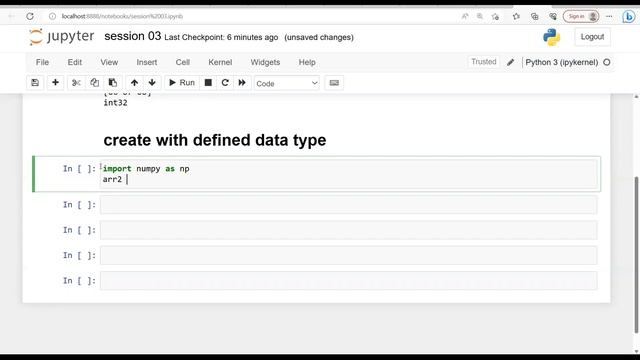Image resolution: width=640 pixels, height=360 pixels.
Task: Click the kernel idle circle indicator
Action: 607,62
